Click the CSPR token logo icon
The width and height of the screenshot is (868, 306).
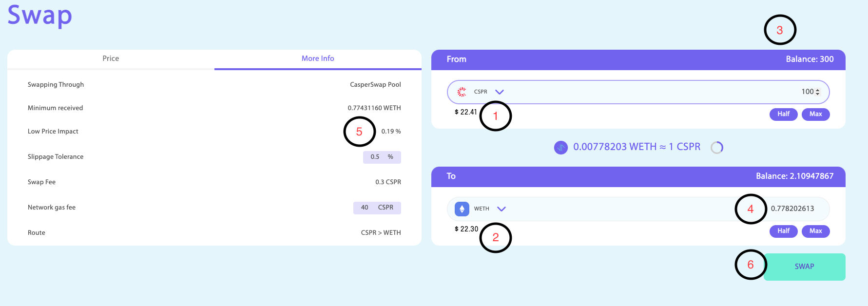462,92
